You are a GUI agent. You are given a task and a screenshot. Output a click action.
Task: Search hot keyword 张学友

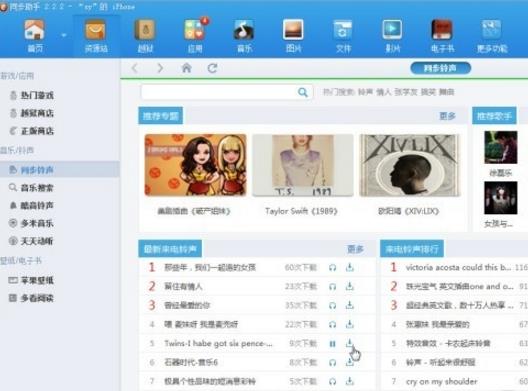(x=406, y=92)
